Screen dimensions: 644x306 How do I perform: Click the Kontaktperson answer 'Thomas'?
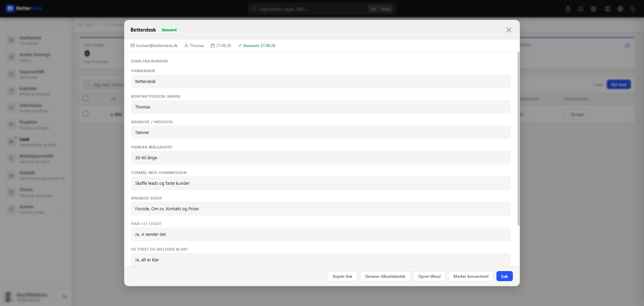tap(321, 107)
